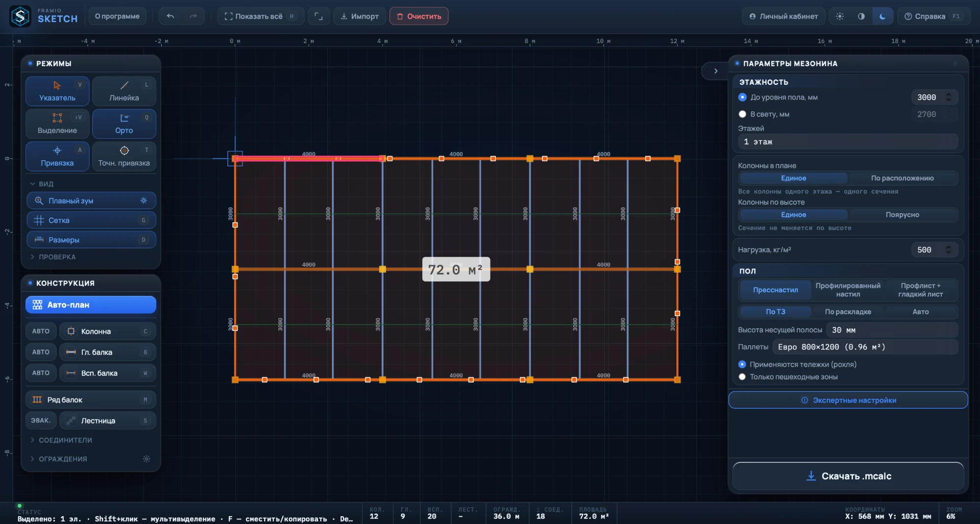Select Профлист + гладкий лист option
Viewport: 980px width, 524px height.
click(x=920, y=290)
